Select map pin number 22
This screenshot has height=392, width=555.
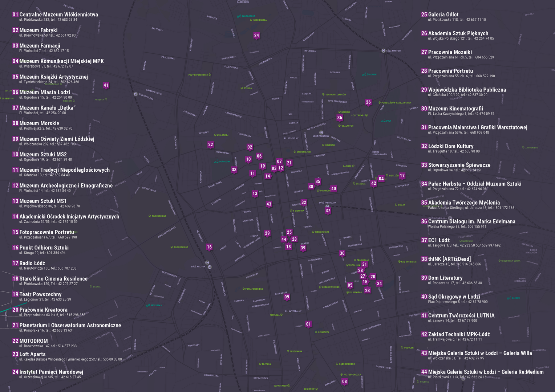[210, 145]
